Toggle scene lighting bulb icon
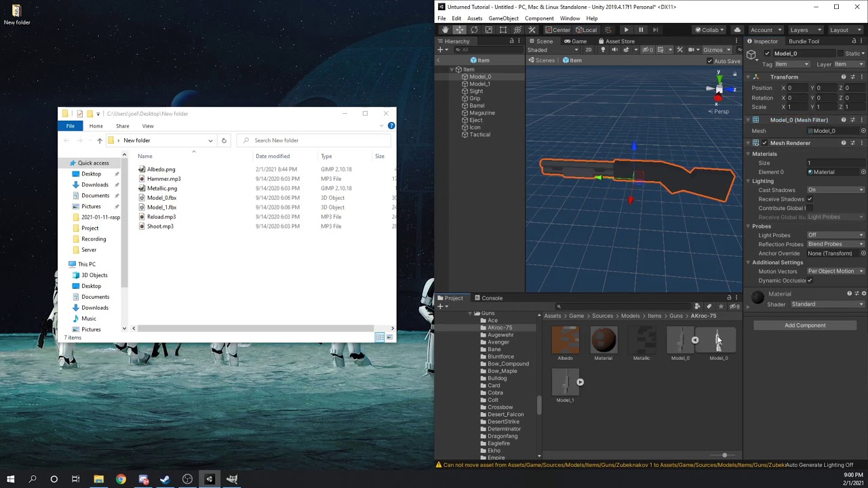The width and height of the screenshot is (868, 488). (x=602, y=50)
